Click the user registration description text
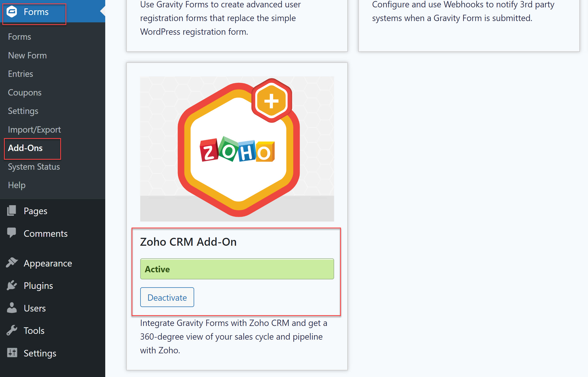This screenshot has height=377, width=588. [220, 18]
